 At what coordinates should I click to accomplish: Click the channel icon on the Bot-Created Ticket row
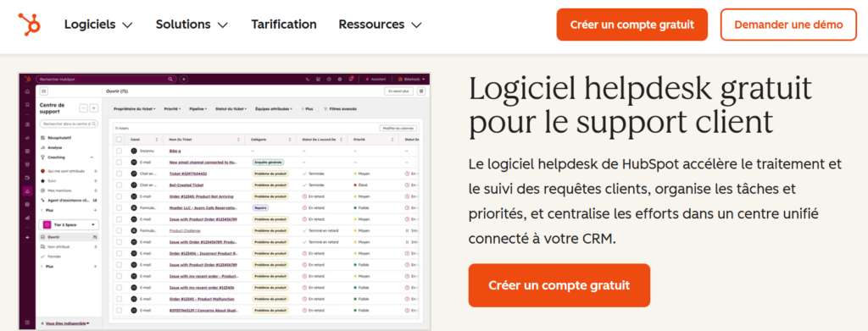tap(133, 185)
